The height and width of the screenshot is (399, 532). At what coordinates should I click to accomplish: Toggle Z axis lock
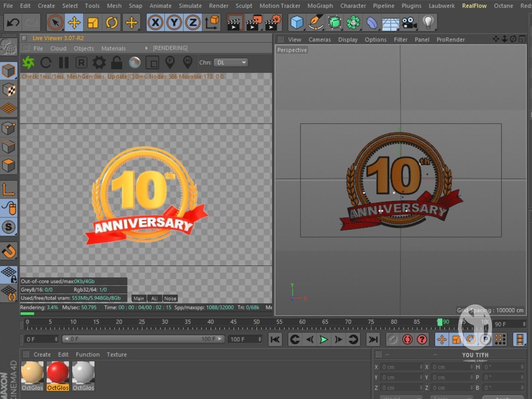click(193, 23)
